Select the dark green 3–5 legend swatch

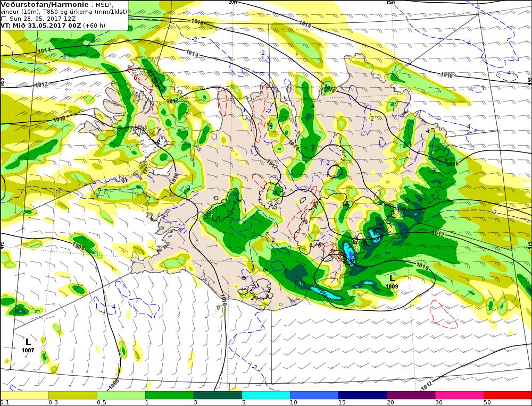[x=218, y=395]
